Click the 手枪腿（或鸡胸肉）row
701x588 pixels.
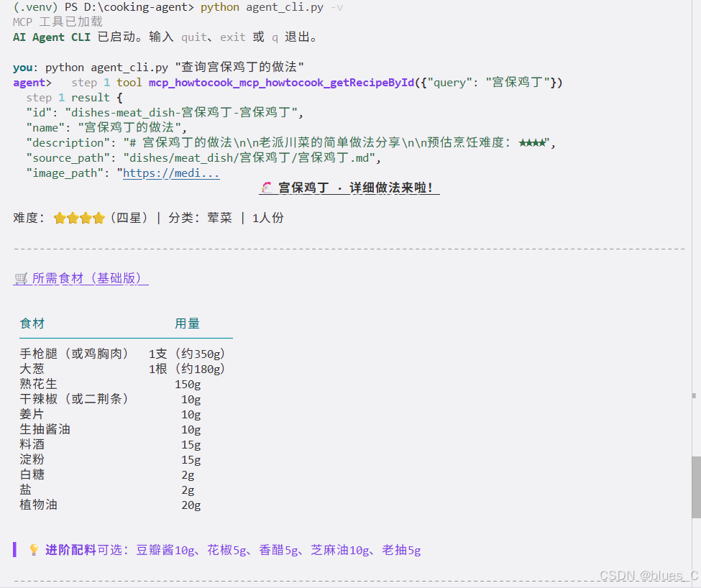click(123, 354)
